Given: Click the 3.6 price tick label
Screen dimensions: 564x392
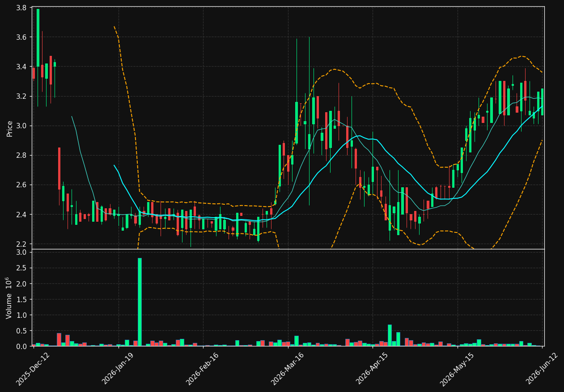Looking at the screenshot, I should pos(22,37).
